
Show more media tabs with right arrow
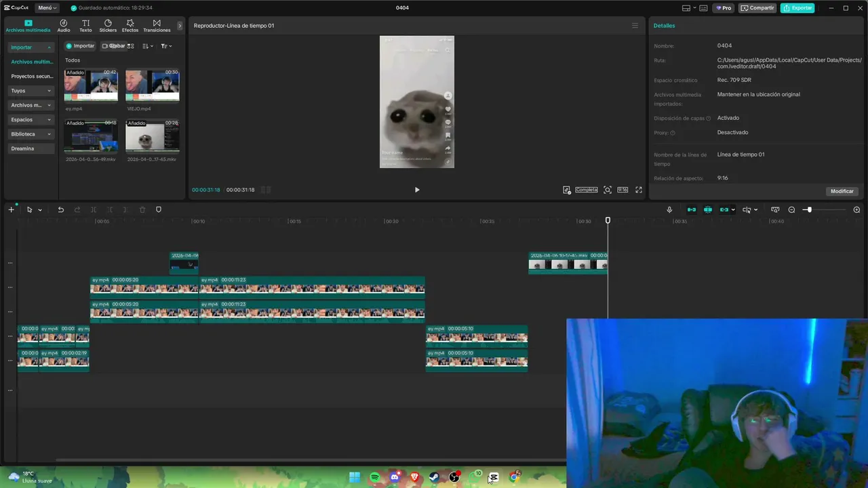(180, 26)
